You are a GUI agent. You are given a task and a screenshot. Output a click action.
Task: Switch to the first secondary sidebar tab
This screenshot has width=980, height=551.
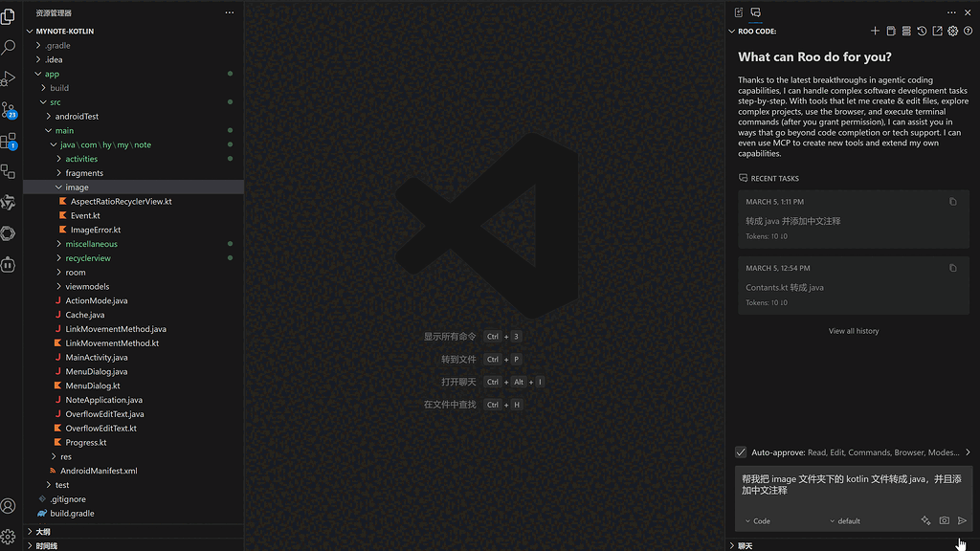point(739,12)
